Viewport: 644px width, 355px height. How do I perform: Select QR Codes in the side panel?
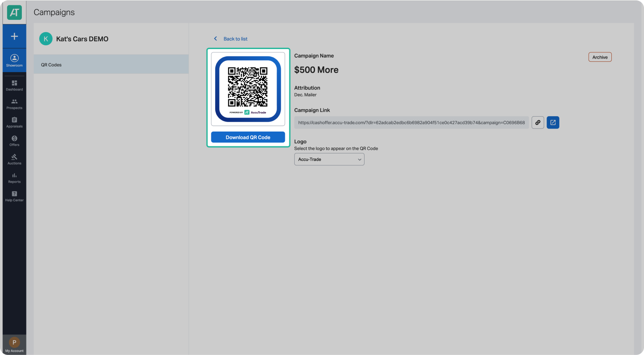pyautogui.click(x=111, y=65)
